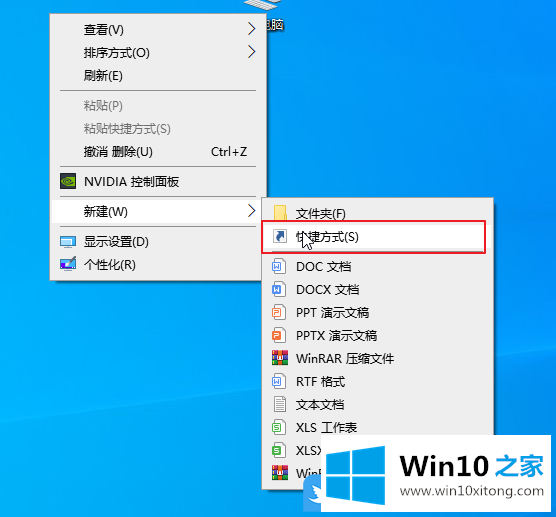
Task: Click the Ctrl+Z shortcut text
Action: coord(229,152)
